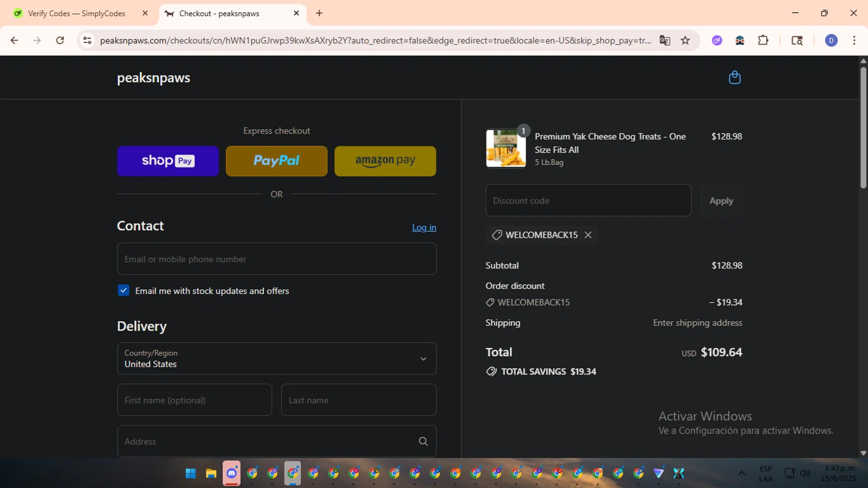
Task: Go forward in browser history
Action: click(x=37, y=41)
